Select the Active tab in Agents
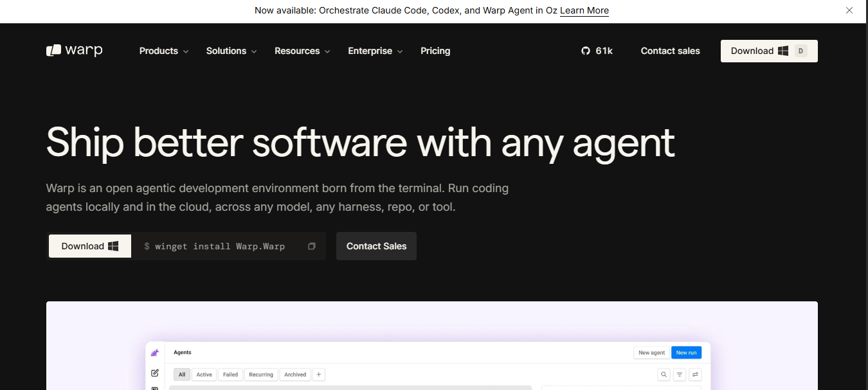 (x=204, y=374)
